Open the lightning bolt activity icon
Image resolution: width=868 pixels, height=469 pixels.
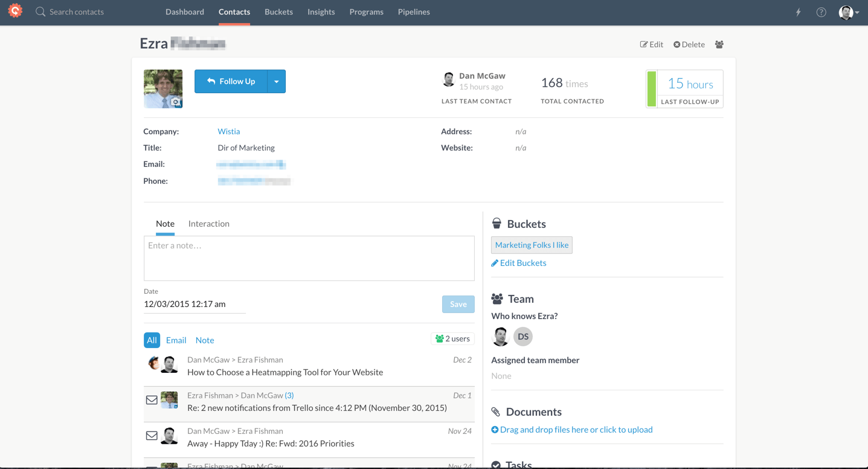pyautogui.click(x=798, y=12)
